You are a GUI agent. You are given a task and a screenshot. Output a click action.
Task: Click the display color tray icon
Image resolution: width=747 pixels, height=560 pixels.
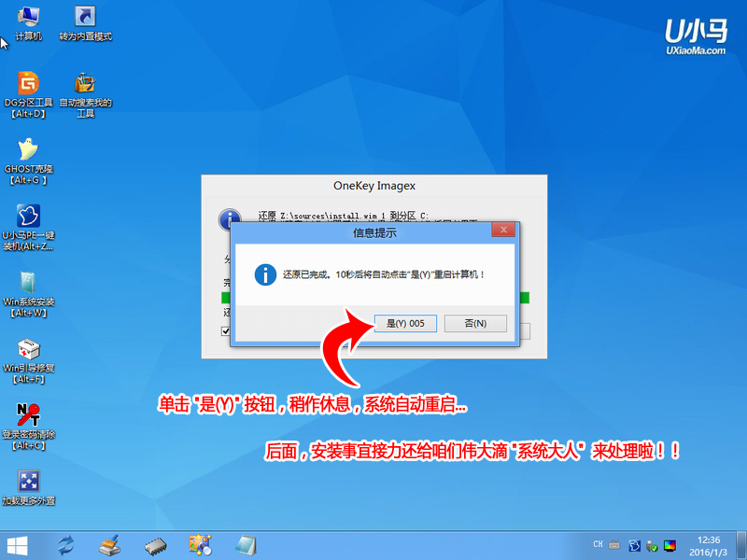click(x=669, y=545)
